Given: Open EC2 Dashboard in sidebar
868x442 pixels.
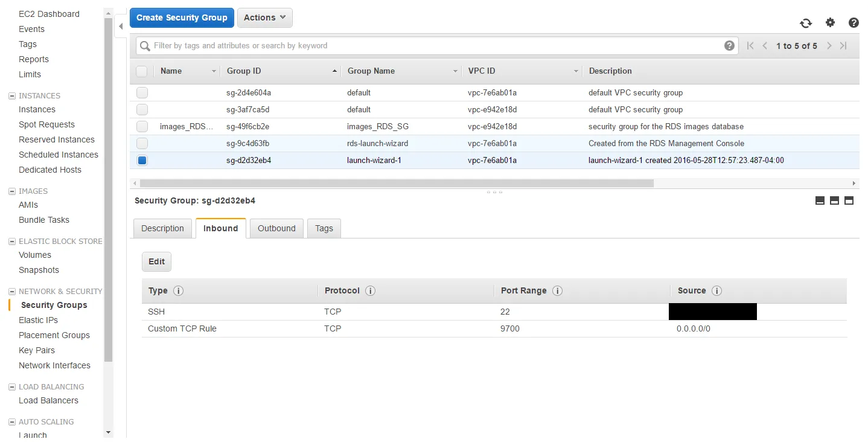Looking at the screenshot, I should [49, 14].
